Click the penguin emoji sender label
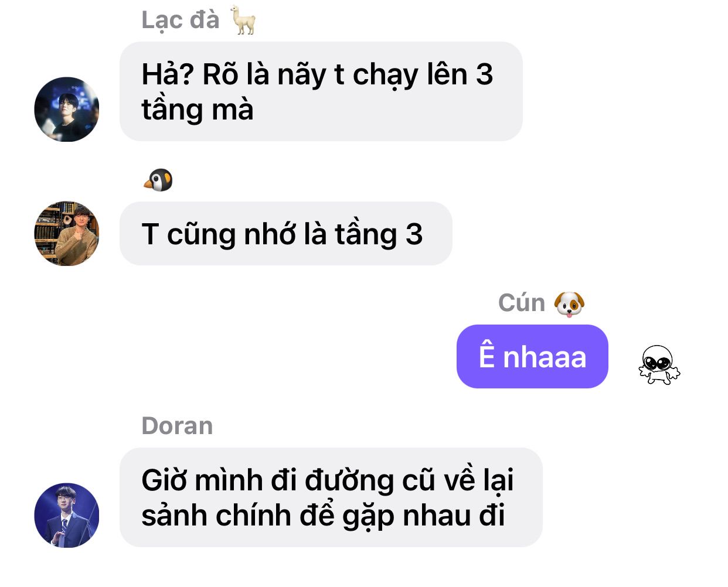This screenshot has width=728, height=587. pyautogui.click(x=158, y=180)
